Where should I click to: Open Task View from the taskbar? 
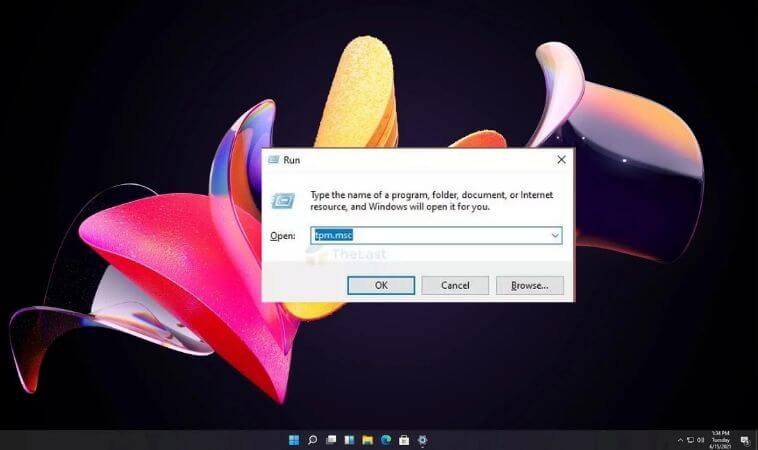tap(331, 440)
